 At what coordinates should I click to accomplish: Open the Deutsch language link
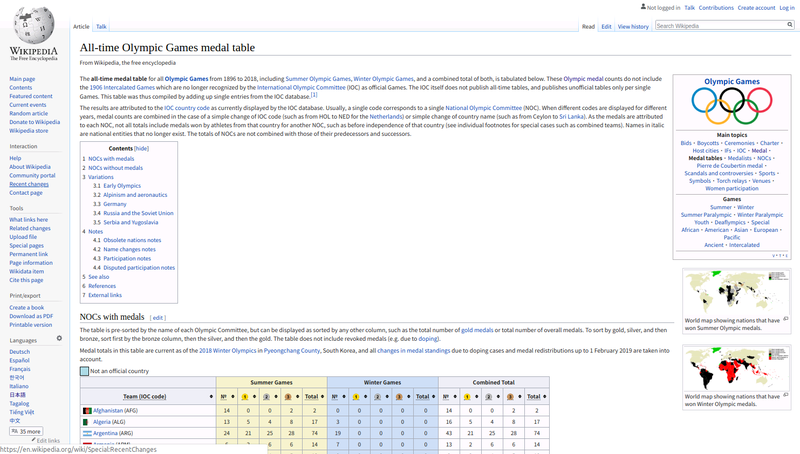point(19,352)
